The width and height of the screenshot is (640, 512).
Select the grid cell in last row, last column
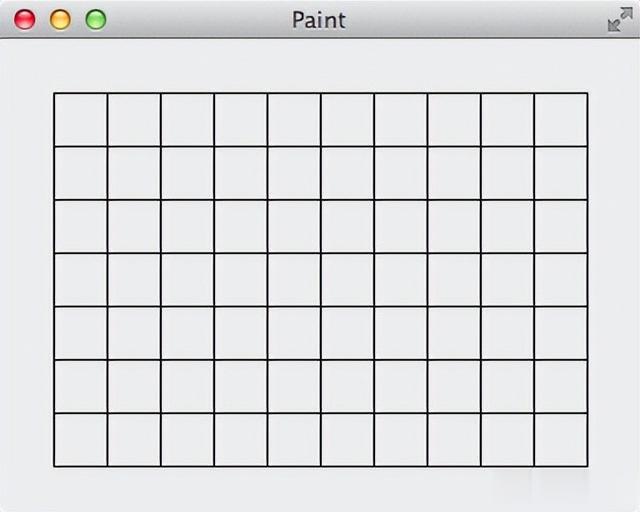(561, 440)
